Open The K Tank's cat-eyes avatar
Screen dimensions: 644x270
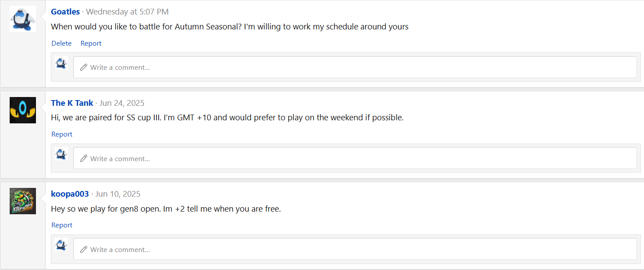click(x=23, y=110)
